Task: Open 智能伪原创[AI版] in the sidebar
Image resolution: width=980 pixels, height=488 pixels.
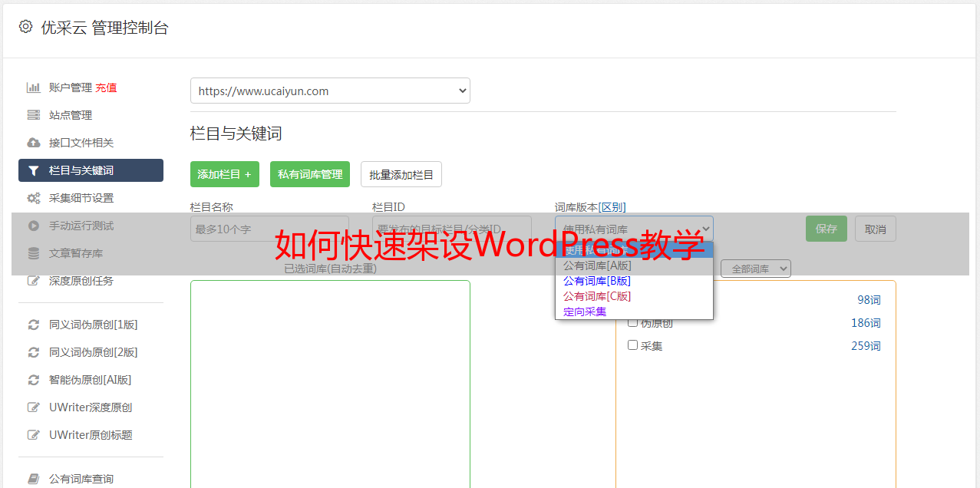Action: (x=91, y=380)
